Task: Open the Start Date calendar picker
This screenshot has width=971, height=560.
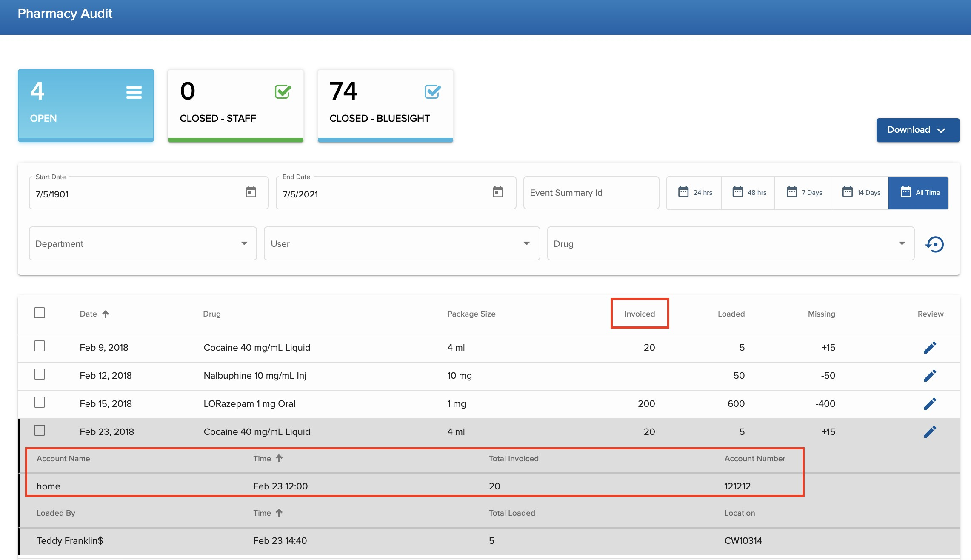Action: [251, 192]
